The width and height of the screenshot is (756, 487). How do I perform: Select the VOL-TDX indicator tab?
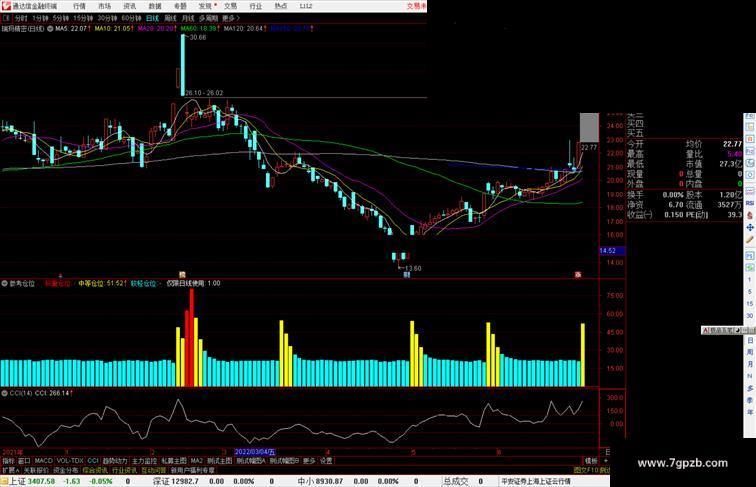pos(70,461)
